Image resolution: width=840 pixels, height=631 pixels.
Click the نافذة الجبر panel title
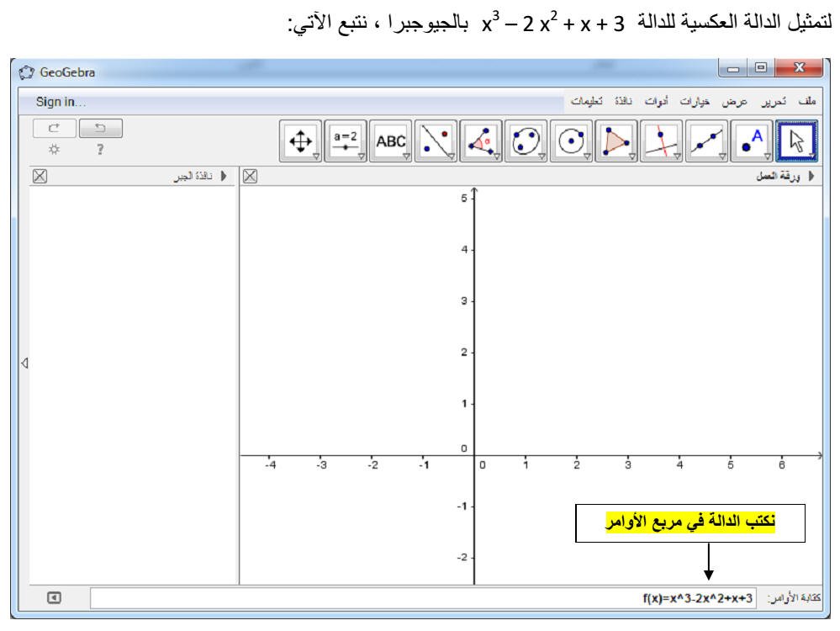click(x=193, y=176)
